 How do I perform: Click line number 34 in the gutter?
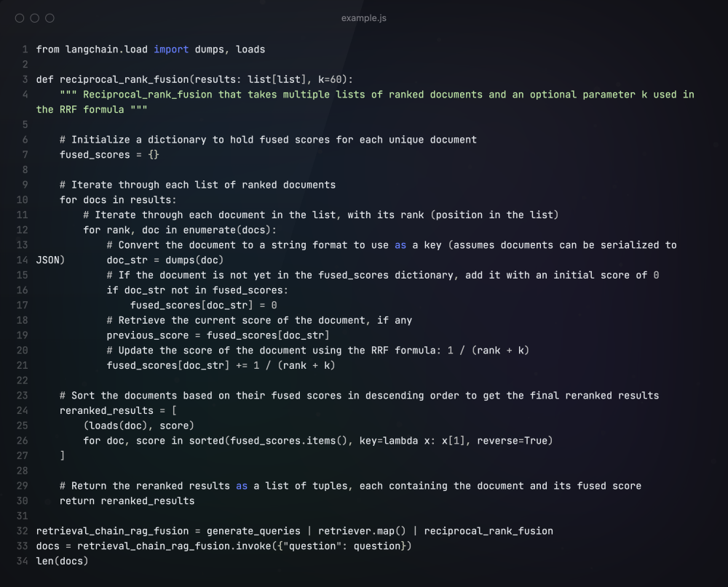[x=22, y=561]
